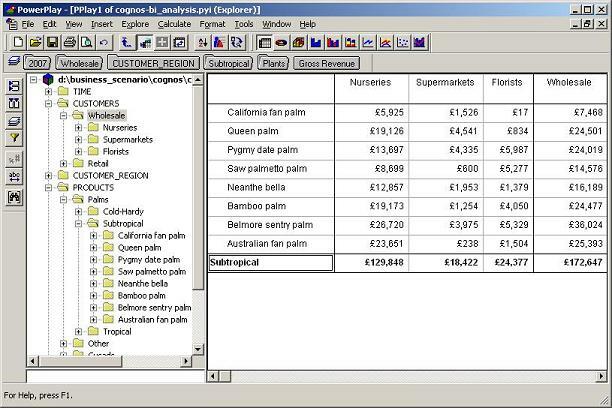Image resolution: width=612 pixels, height=408 pixels.
Task: Click the Plants dimension line folder
Action: tap(274, 63)
